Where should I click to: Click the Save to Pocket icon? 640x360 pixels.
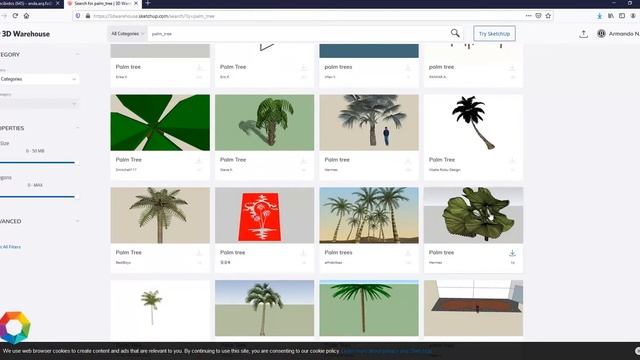538,16
